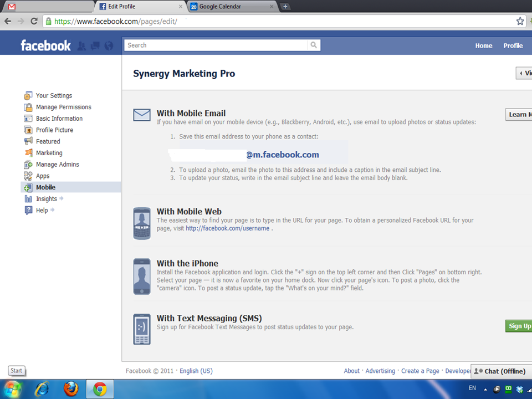Open a new browser tab
Screen dimensions: 532x399
pos(285,7)
